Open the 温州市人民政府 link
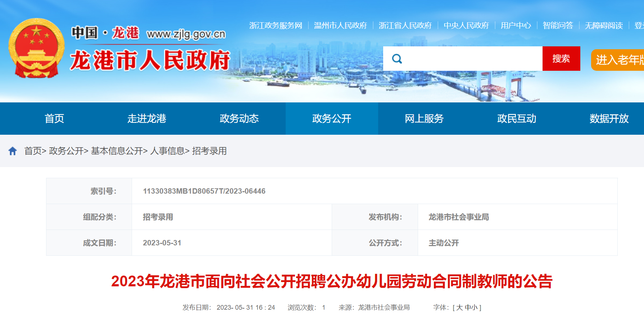This screenshot has height=314, width=644. [x=340, y=26]
